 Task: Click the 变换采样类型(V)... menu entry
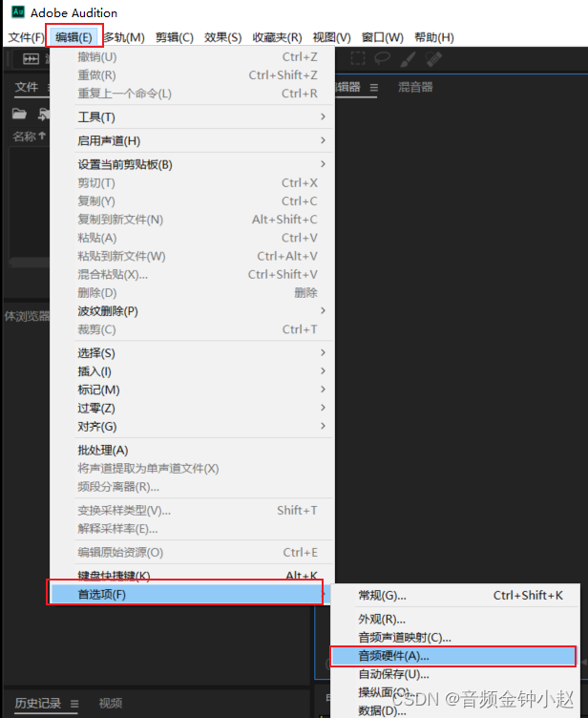(x=192, y=511)
